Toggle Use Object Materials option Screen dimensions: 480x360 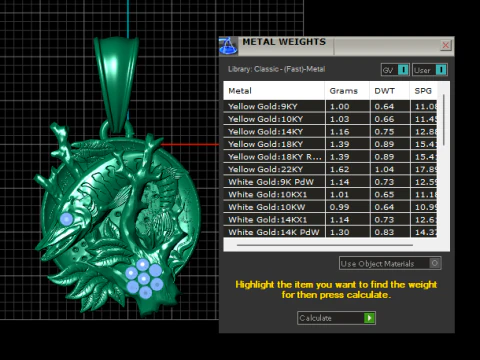[390, 263]
